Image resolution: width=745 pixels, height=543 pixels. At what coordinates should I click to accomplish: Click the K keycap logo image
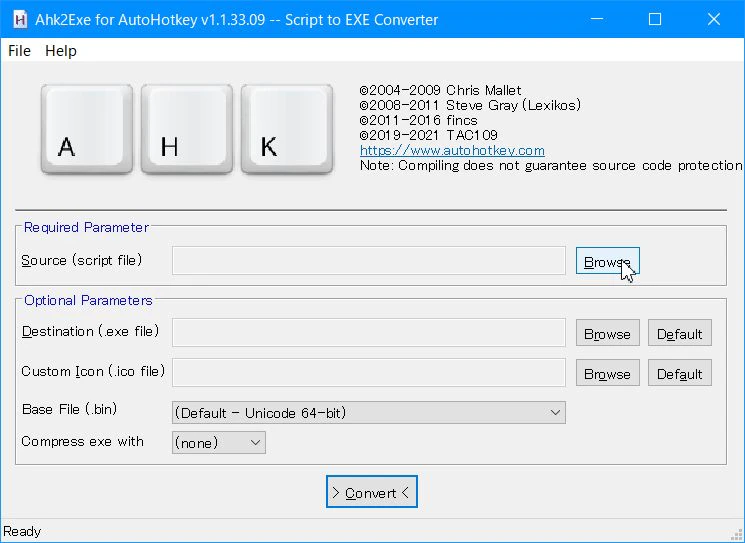coord(287,129)
